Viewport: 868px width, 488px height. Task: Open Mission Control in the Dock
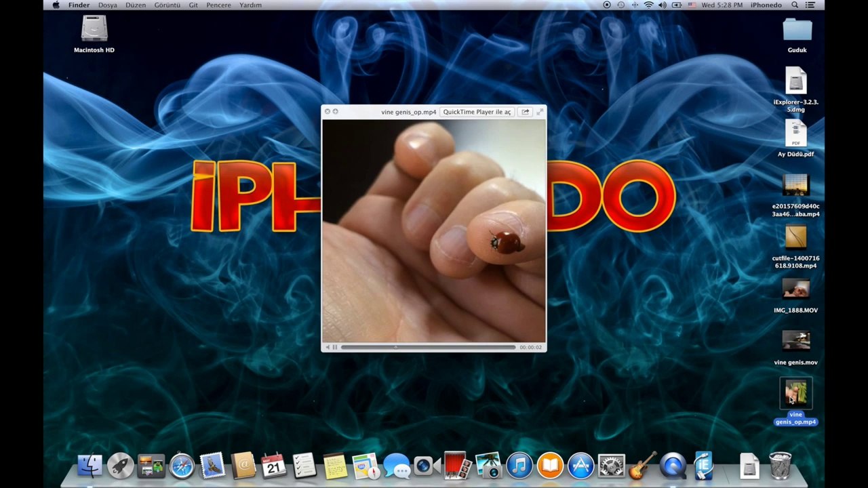click(151, 466)
